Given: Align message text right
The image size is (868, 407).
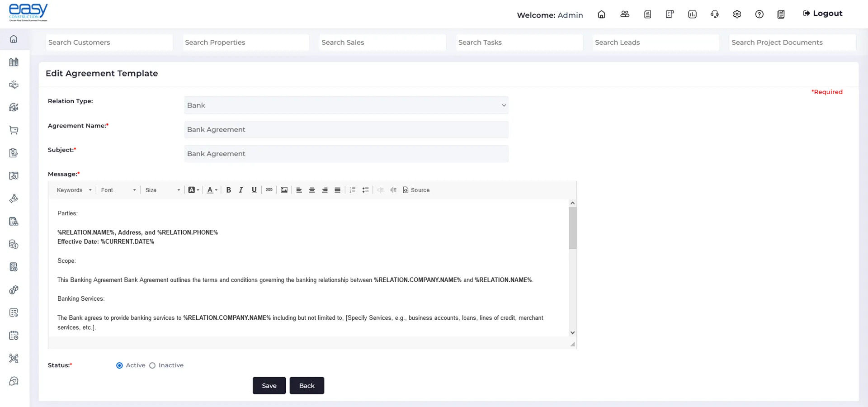Looking at the screenshot, I should coord(325,190).
